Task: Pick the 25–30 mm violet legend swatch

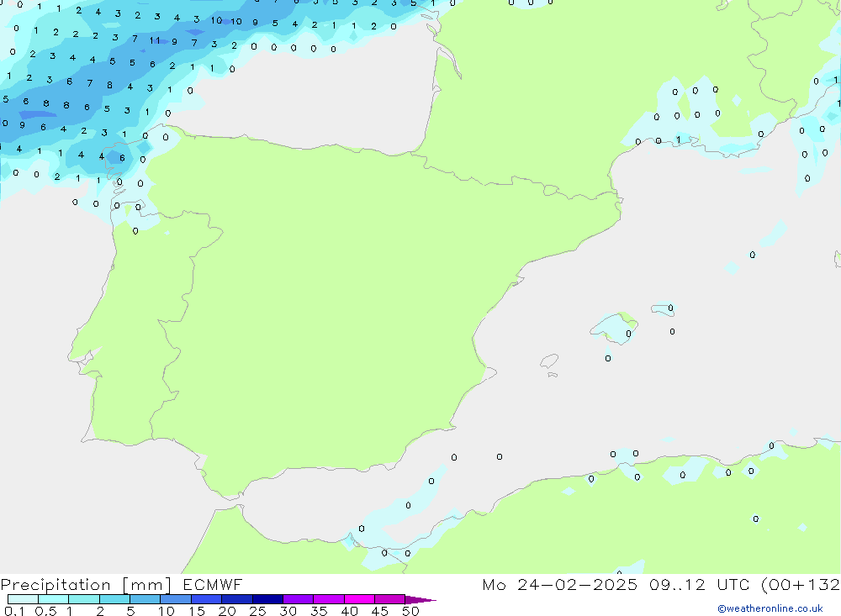Action: [267, 599]
